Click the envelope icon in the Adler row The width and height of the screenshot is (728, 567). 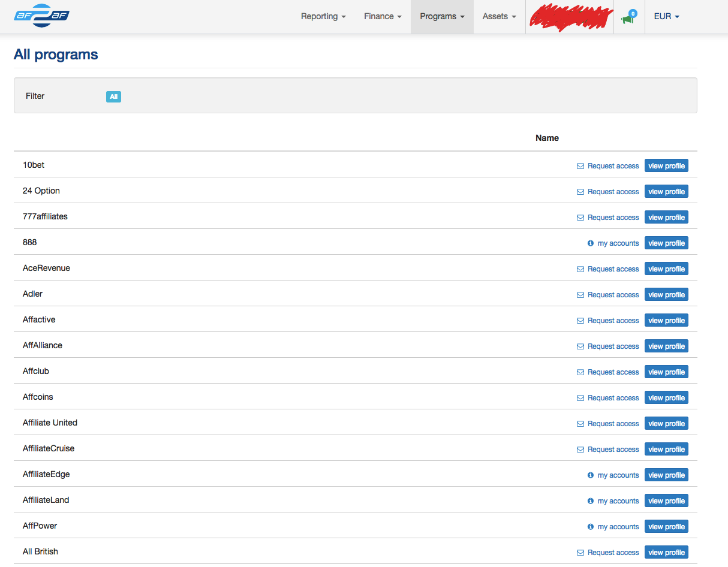click(580, 295)
